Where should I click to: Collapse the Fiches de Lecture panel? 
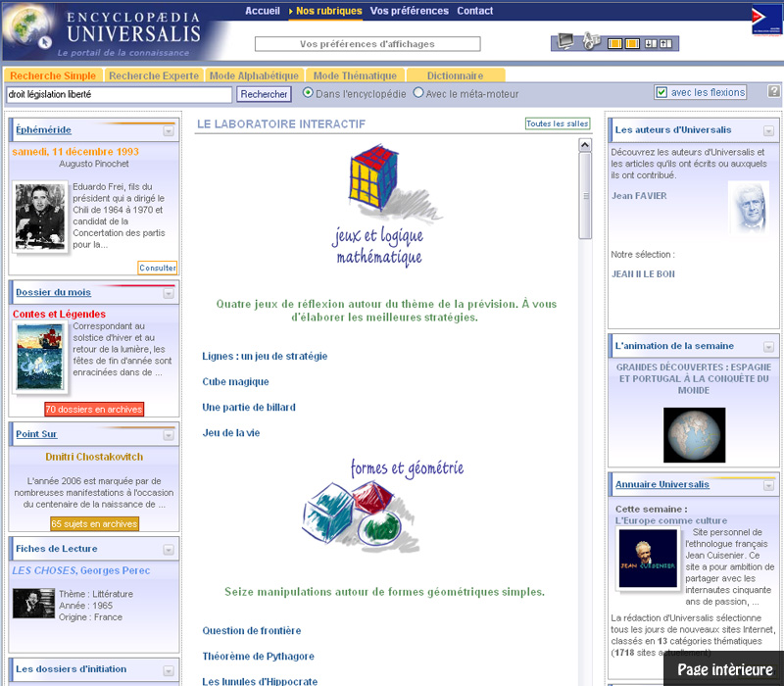click(x=169, y=550)
